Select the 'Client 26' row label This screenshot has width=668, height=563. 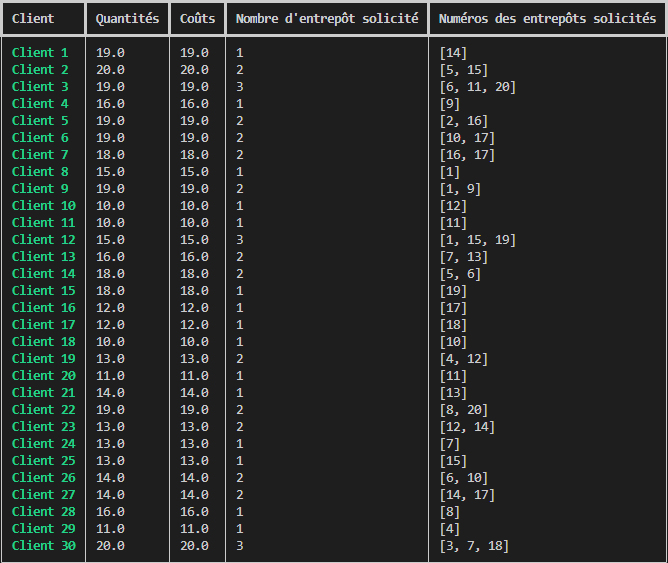click(x=43, y=478)
